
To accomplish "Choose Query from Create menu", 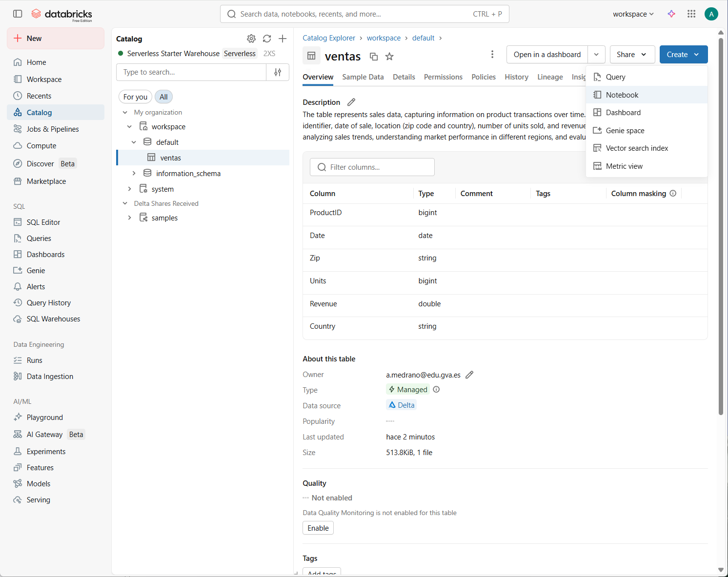I will pyautogui.click(x=647, y=77).
